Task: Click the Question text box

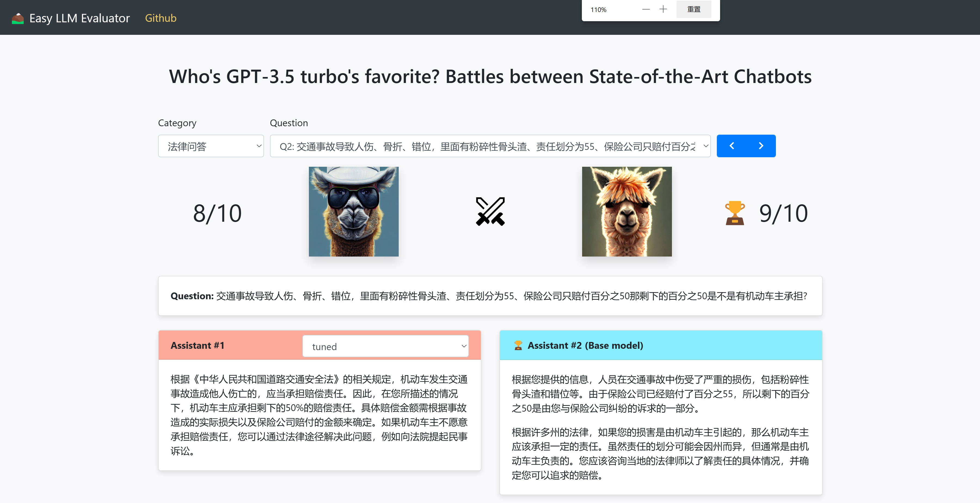Action: coord(490,296)
